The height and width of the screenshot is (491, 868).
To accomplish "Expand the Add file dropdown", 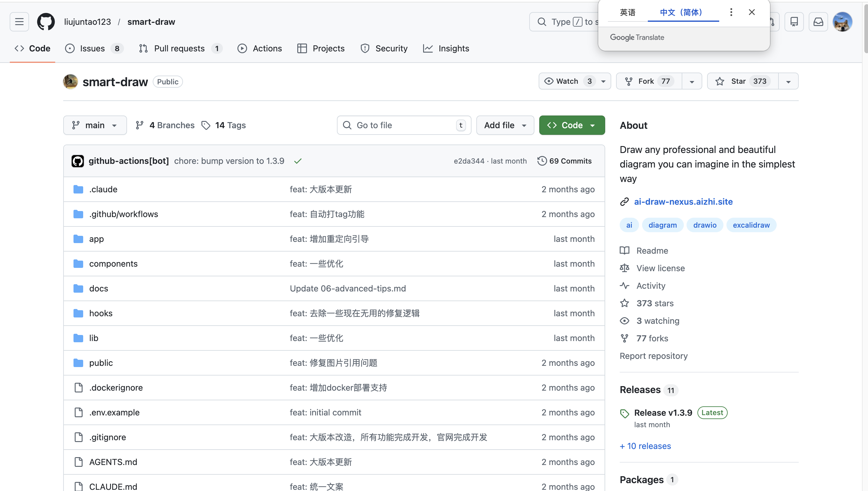I will click(x=505, y=125).
